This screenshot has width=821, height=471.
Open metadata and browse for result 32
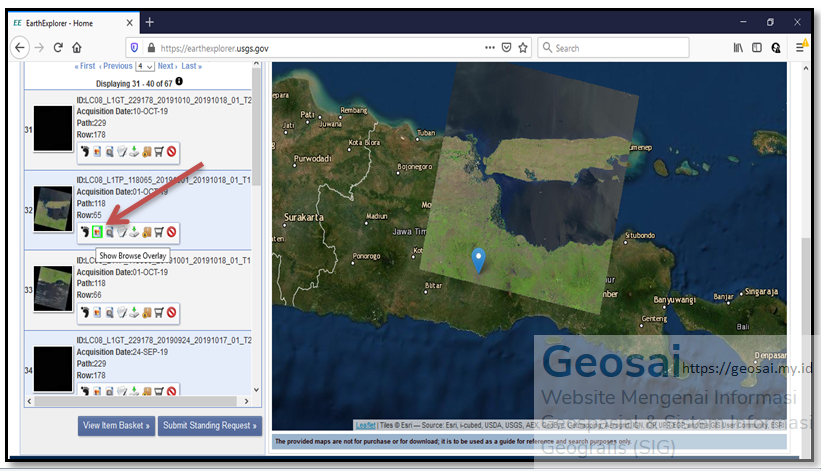122,232
